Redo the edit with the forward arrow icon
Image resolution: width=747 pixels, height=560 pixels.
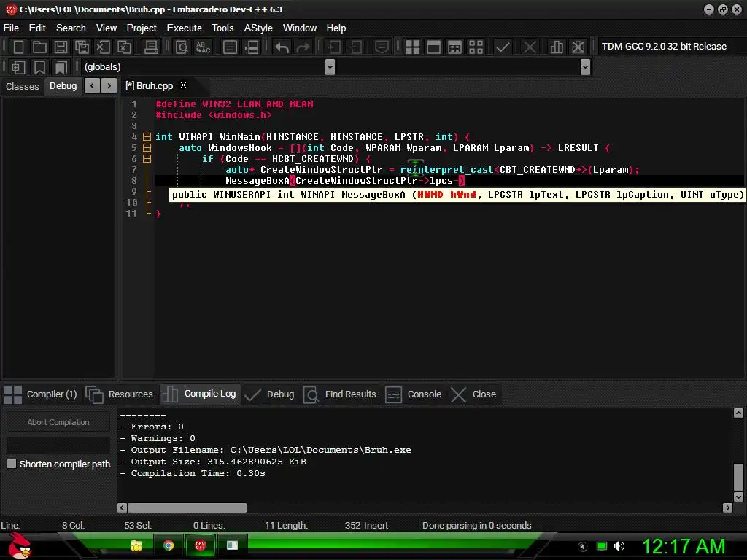[303, 47]
